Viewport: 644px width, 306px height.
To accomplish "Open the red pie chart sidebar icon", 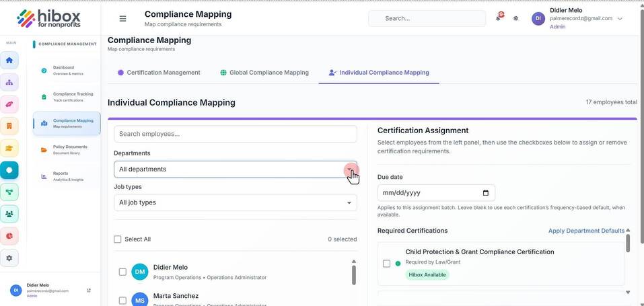I will click(9, 236).
